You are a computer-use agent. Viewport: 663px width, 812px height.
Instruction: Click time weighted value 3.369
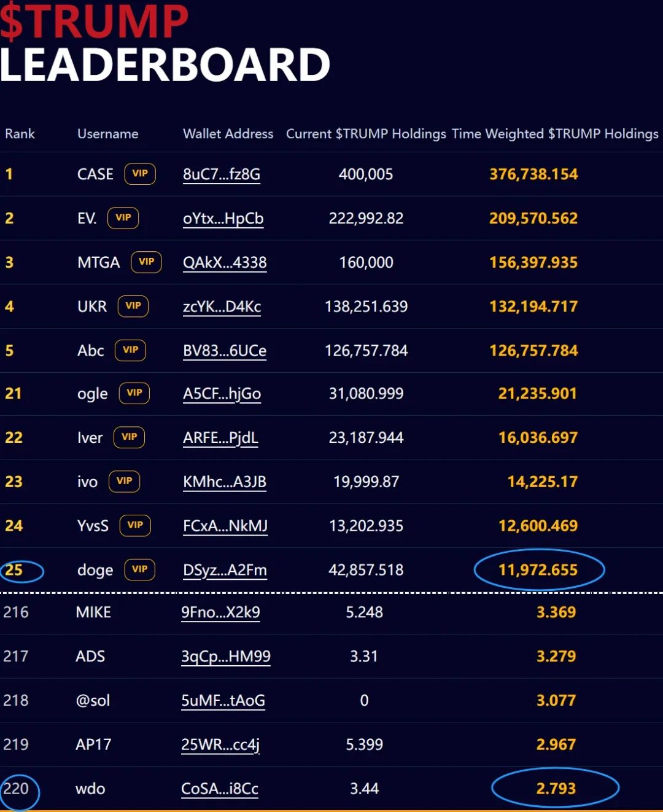[556, 612]
